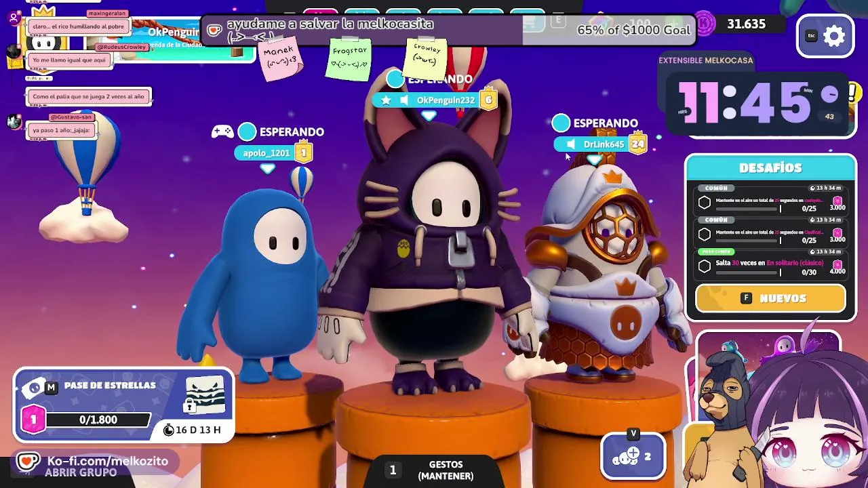Click the EXTENSIBLE MELKOCASA label

pos(705,60)
